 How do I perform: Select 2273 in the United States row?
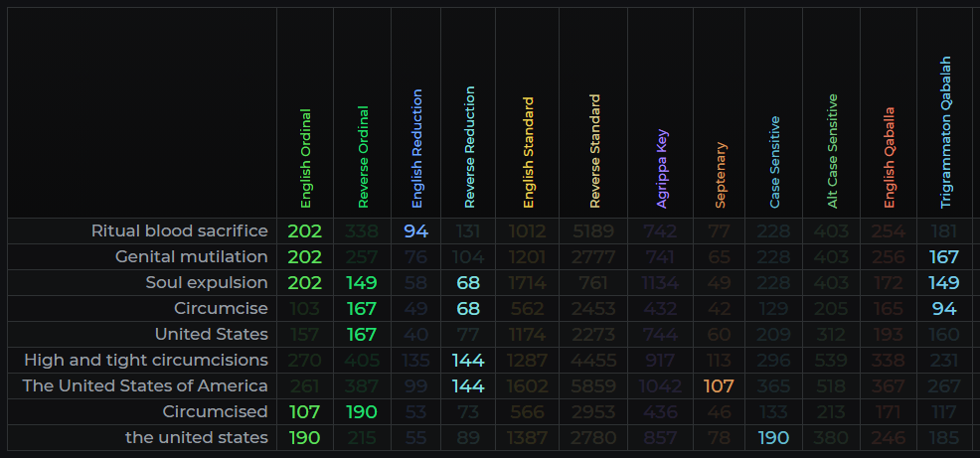593,334
